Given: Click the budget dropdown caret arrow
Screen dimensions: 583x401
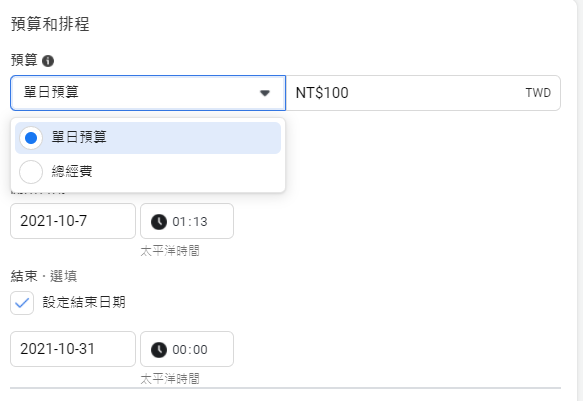Looking at the screenshot, I should pos(265,93).
